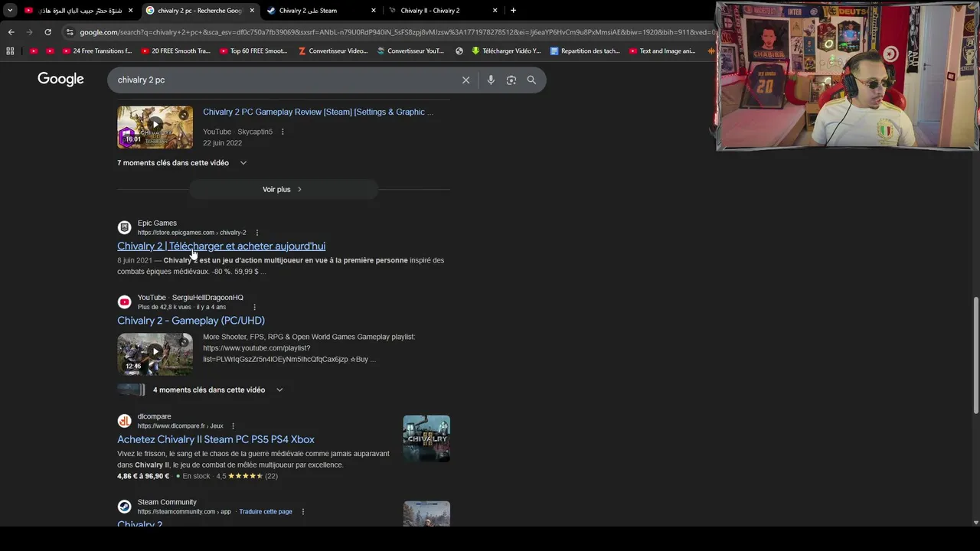The height and width of the screenshot is (551, 980).
Task: Click the 4,86 € à 96,90 € price text
Action: [x=143, y=476]
